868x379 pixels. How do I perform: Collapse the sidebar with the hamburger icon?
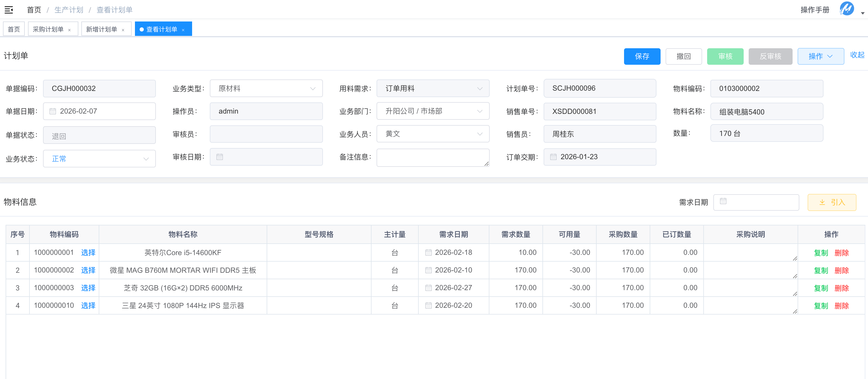point(9,10)
